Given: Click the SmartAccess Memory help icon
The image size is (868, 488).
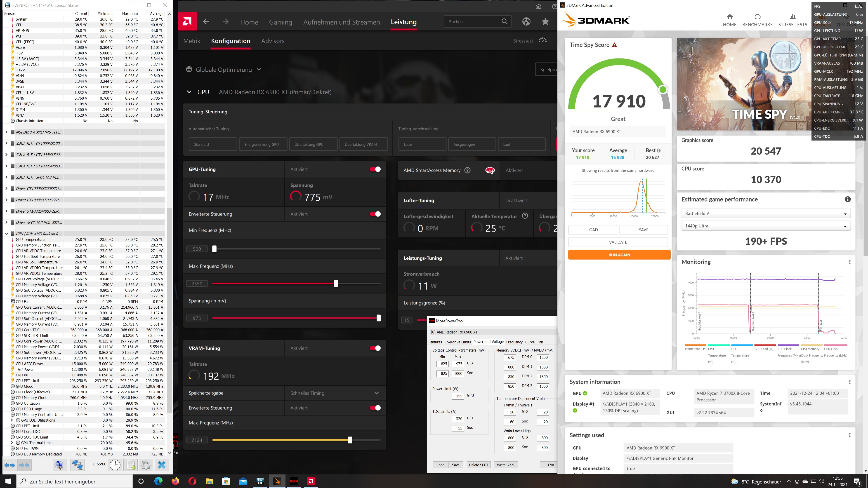Looking at the screenshot, I should tap(467, 170).
